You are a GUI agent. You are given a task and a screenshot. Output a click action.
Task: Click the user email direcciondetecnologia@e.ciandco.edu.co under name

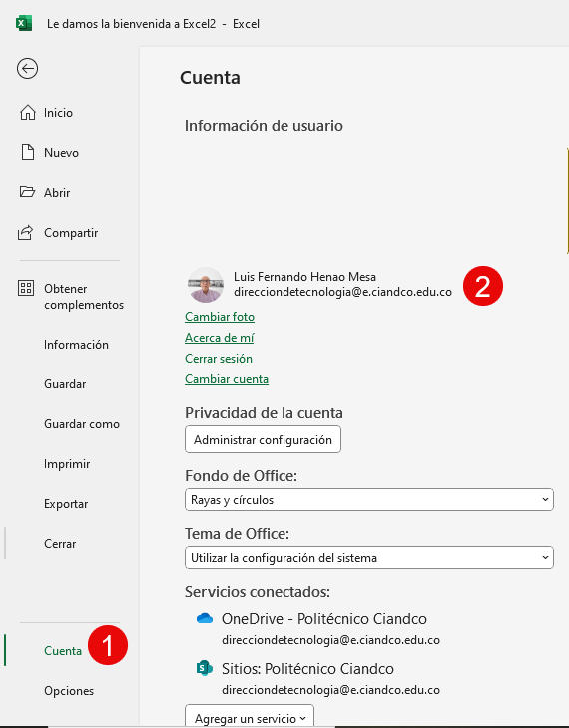click(342, 292)
